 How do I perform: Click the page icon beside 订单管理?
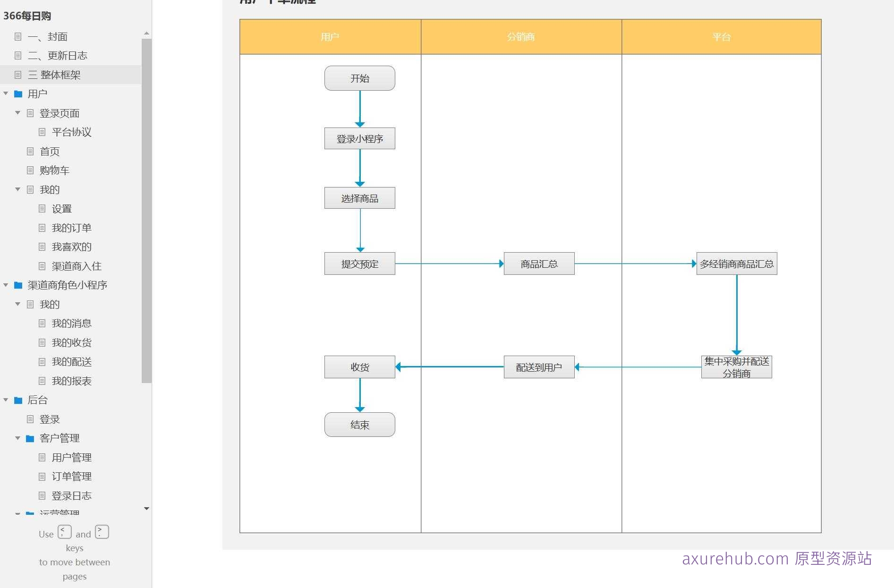coord(42,477)
